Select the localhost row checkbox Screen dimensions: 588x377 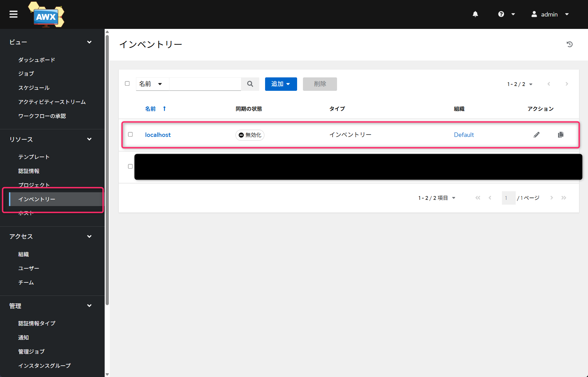(130, 134)
